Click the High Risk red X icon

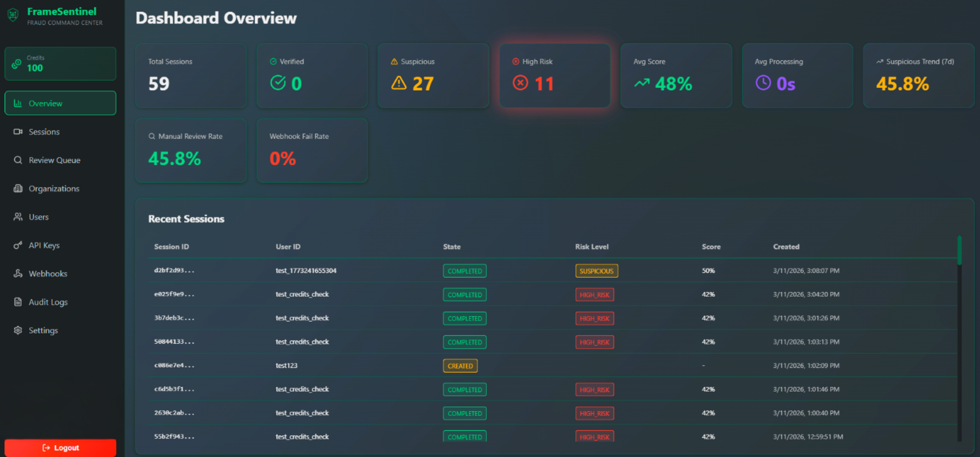pyautogui.click(x=520, y=83)
